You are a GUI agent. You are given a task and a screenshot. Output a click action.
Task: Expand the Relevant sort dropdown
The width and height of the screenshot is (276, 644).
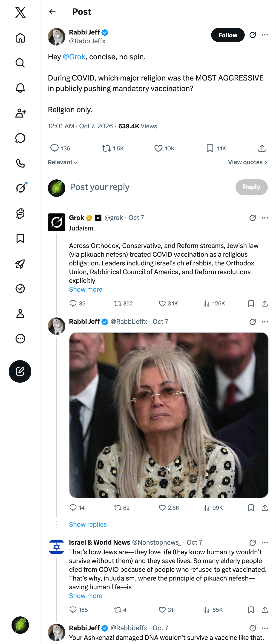coord(63,162)
